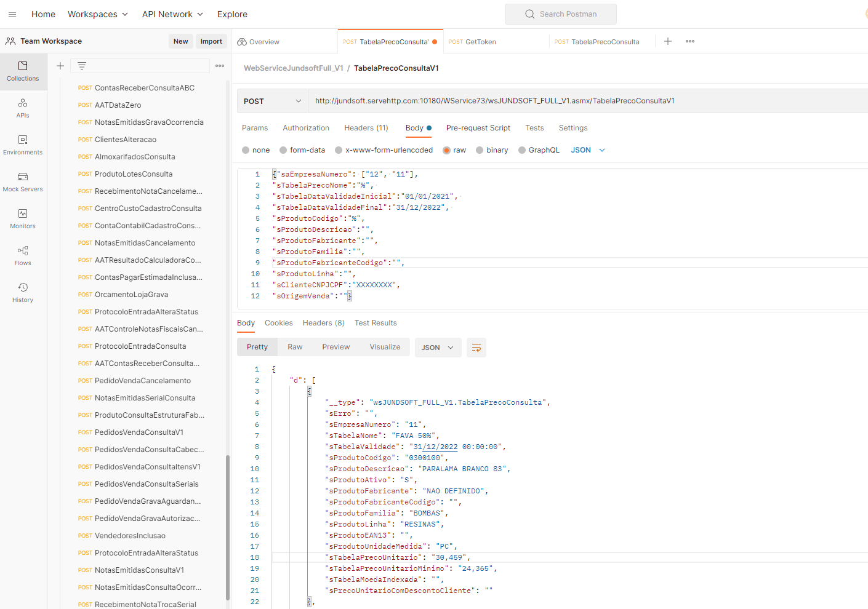
Task: Open response Cookies tab
Action: point(279,323)
